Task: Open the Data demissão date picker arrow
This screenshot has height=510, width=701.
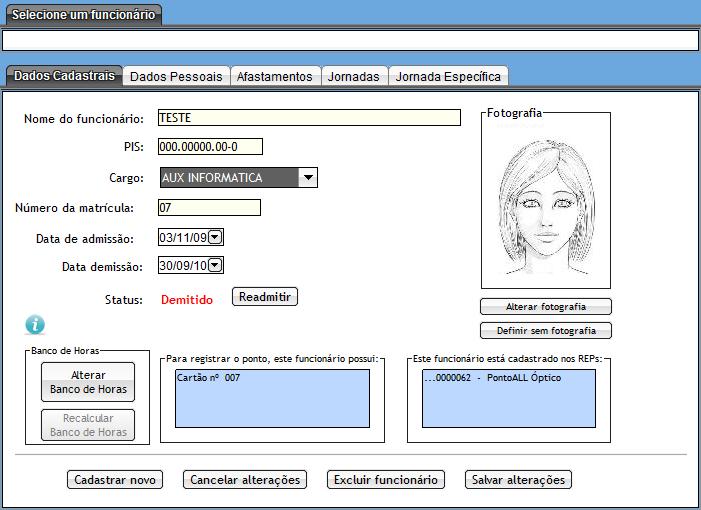Action: (215, 265)
